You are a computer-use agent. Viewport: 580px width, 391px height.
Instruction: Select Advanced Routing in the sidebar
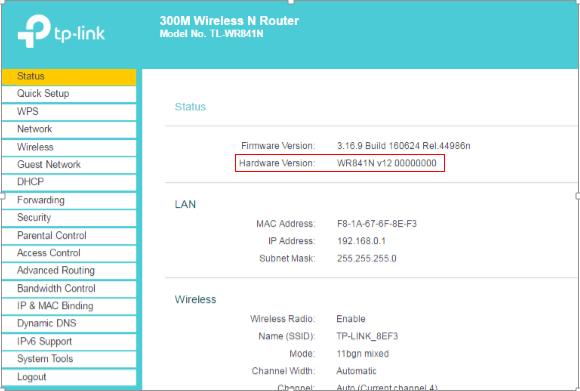69,271
